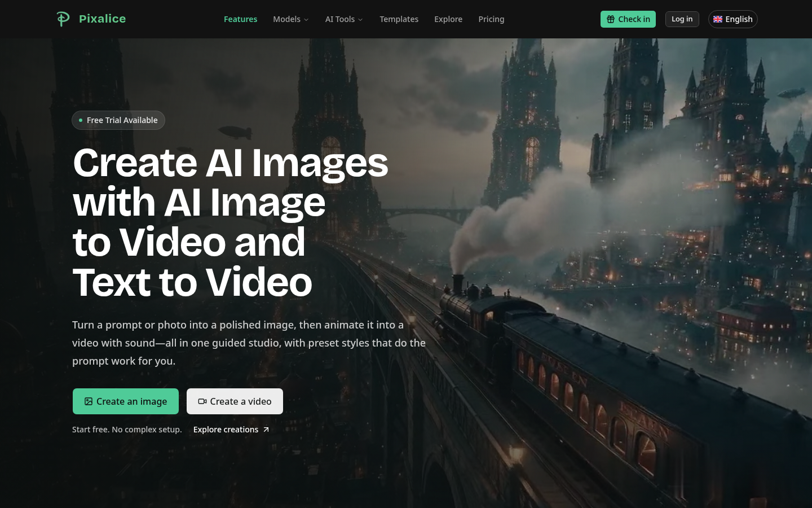Open the English language selector
This screenshot has width=812, height=508.
(732, 19)
